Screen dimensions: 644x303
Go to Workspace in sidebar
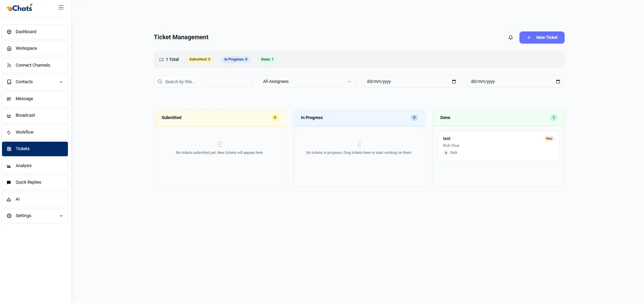tap(35, 48)
